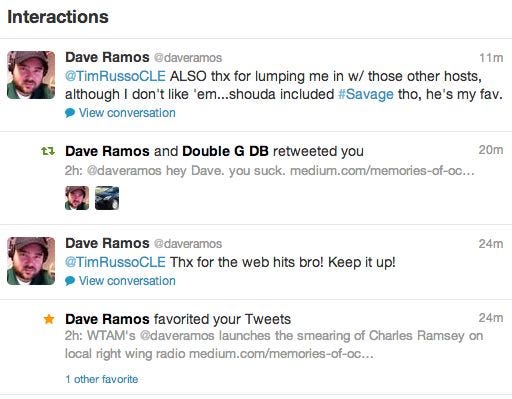Viewport: 512px width, 399px height.
Task: Click the Interactions heading
Action: [x=58, y=17]
